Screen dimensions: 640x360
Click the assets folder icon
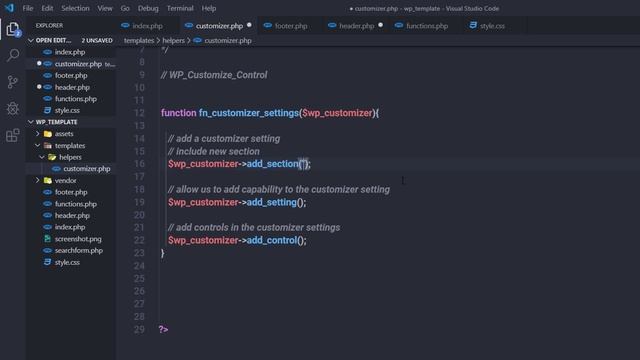click(x=48, y=133)
